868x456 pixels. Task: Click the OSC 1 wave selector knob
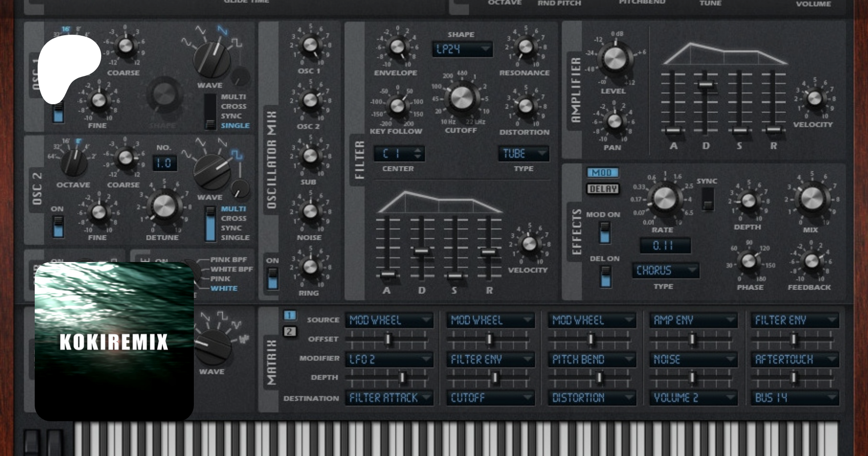click(x=211, y=58)
